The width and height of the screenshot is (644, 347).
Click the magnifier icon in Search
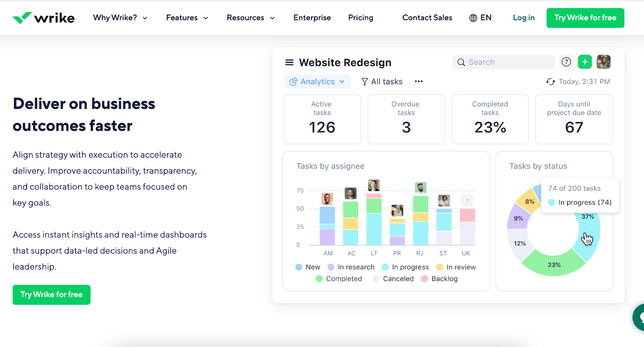[461, 62]
